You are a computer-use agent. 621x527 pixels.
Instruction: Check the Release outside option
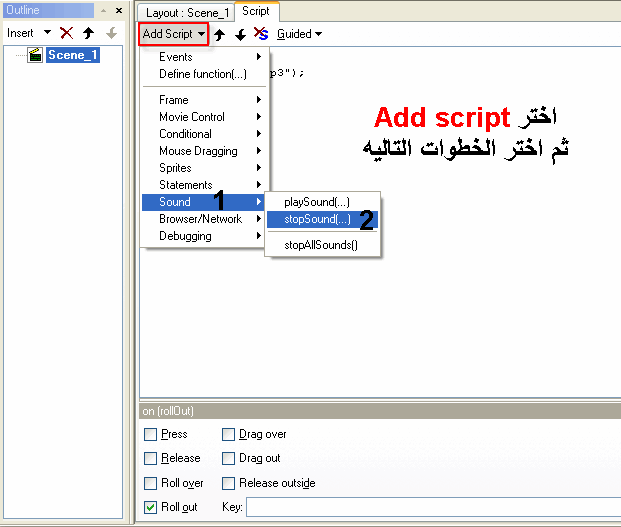click(x=228, y=483)
